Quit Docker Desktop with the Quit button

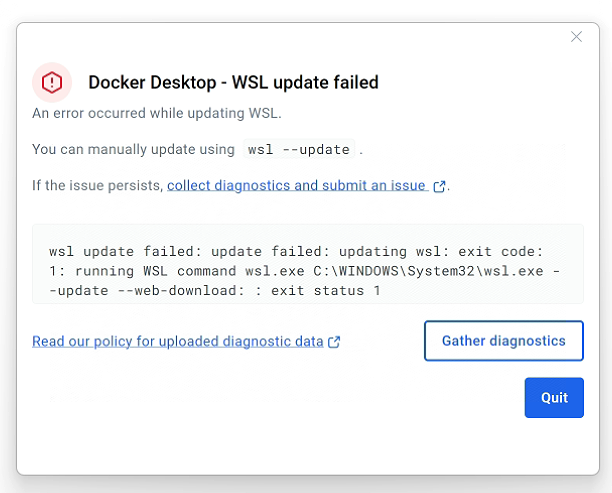coord(554,397)
